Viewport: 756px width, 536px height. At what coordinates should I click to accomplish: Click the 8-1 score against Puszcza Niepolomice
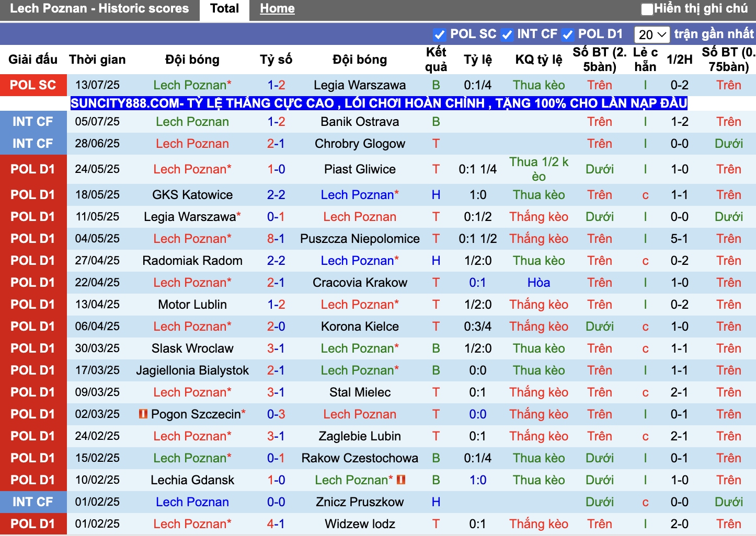tap(276, 239)
